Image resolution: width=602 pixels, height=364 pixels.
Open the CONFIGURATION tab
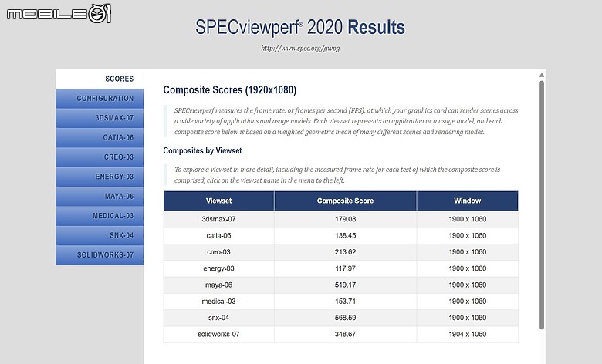[x=100, y=99]
